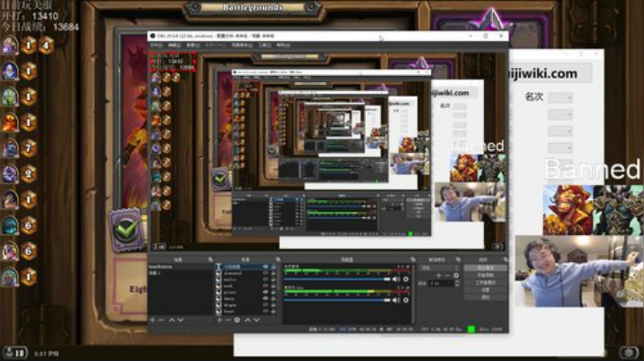The height and width of the screenshot is (361, 644).
Task: Open source properties gear in Sources panel footer
Action: click(x=237, y=320)
